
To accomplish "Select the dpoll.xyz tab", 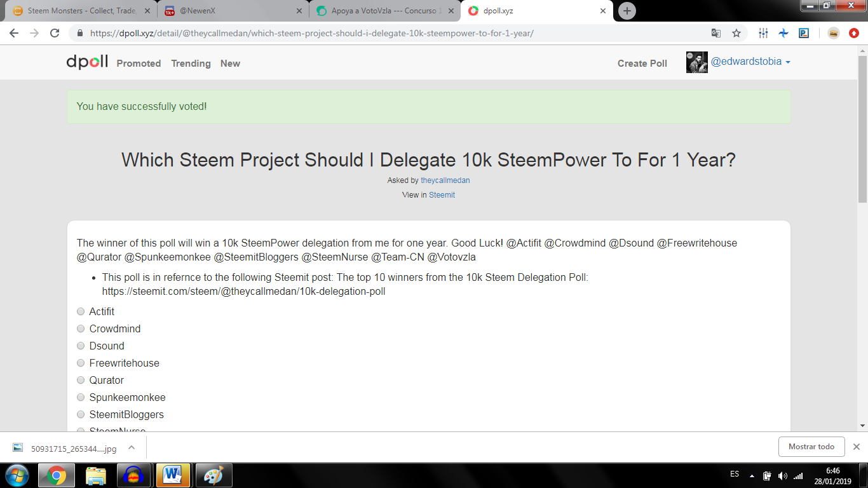I will click(537, 11).
